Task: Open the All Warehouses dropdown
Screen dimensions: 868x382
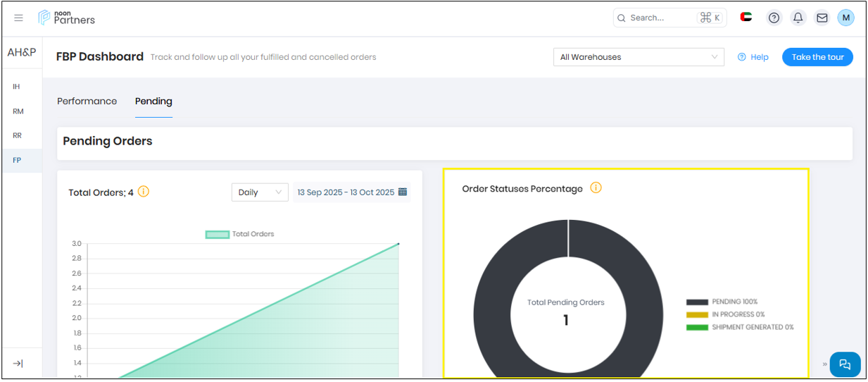Action: click(639, 57)
